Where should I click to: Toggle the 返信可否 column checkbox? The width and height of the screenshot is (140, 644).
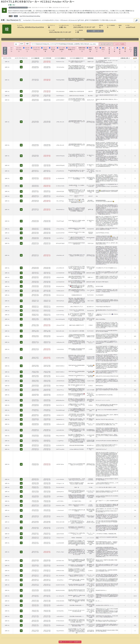click(x=107, y=48)
